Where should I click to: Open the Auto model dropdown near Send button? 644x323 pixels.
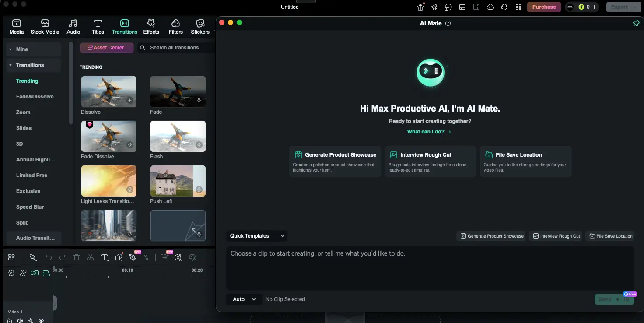243,299
